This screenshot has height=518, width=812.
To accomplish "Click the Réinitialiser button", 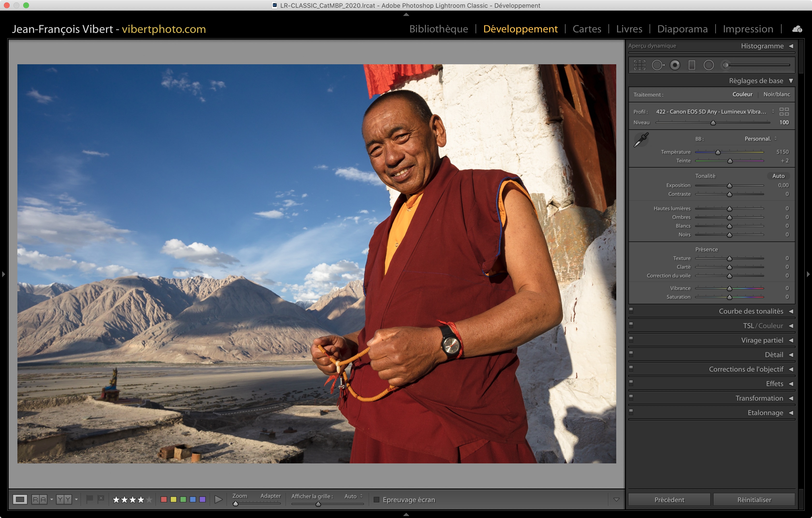I will tap(754, 499).
